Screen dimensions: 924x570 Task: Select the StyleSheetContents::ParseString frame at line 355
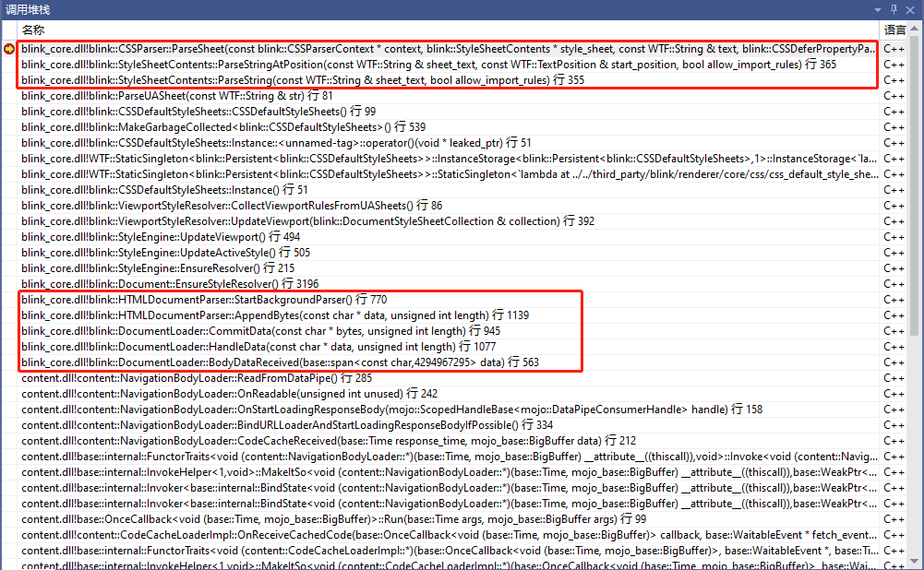(277, 79)
